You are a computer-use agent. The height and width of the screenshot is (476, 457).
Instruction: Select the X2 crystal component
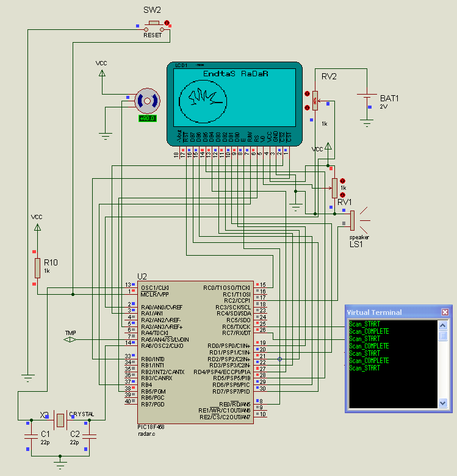tap(60, 420)
